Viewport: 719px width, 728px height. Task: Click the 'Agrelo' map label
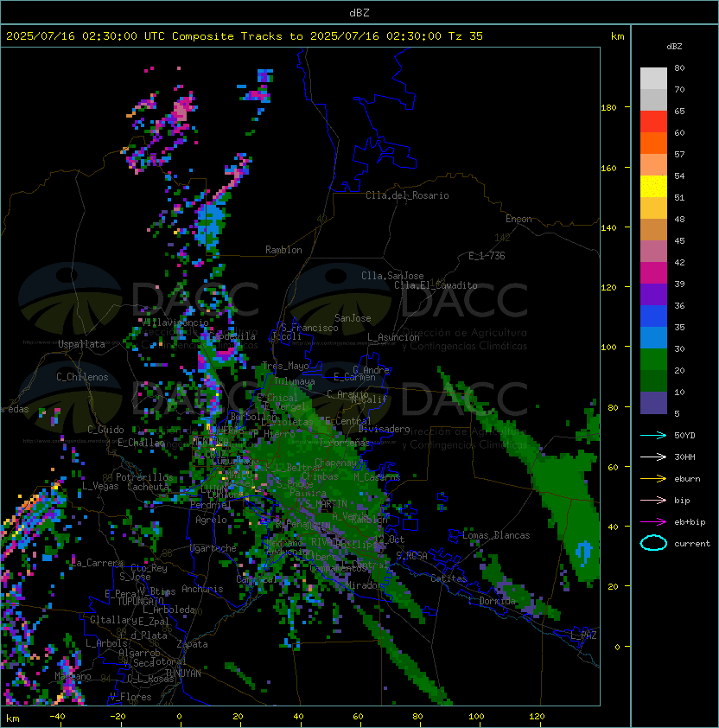click(x=211, y=520)
